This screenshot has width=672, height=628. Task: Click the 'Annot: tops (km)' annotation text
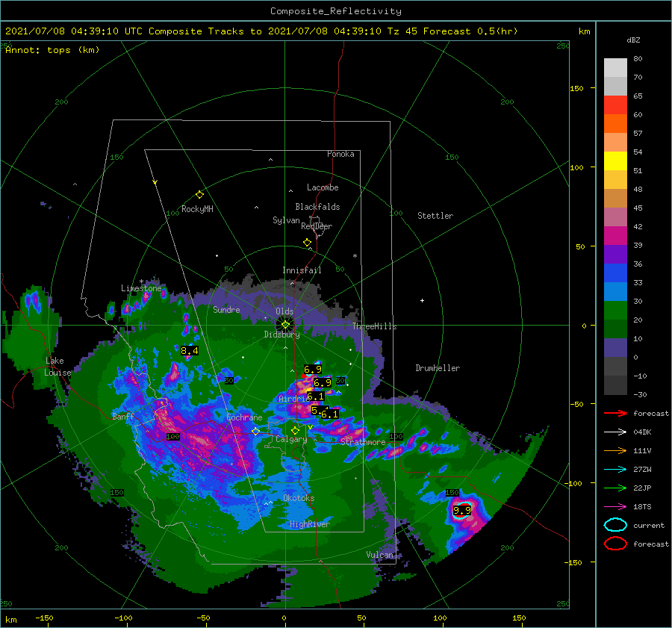click(x=52, y=50)
